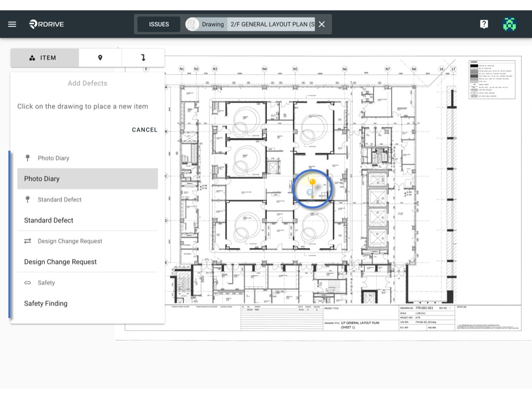Select the Drawing chip thumbnail

[x=192, y=24]
